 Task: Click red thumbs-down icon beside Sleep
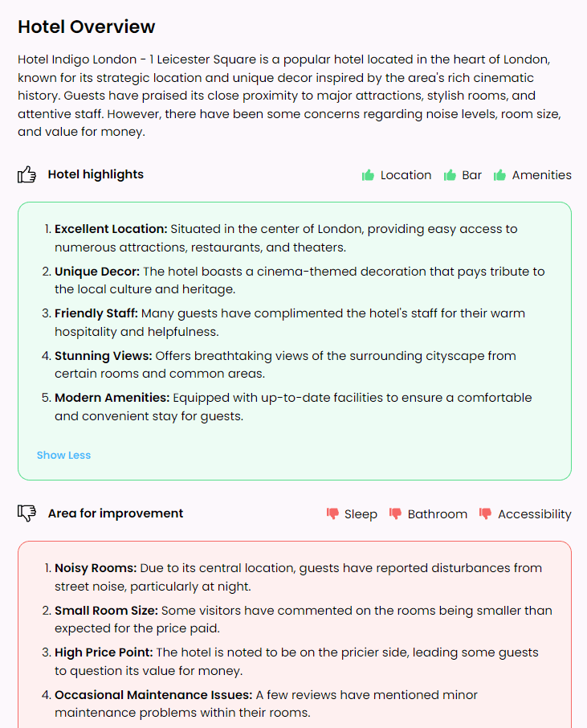(x=332, y=513)
